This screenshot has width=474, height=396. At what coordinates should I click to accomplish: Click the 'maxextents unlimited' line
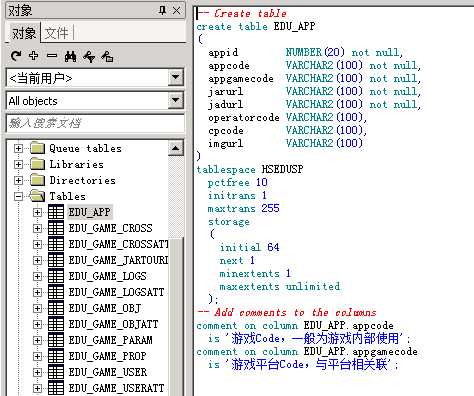pos(280,286)
